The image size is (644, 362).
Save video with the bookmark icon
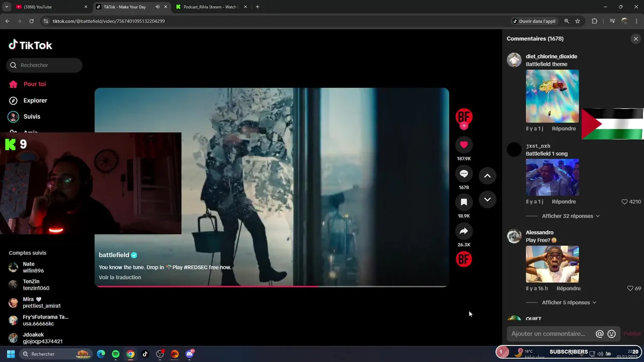tap(464, 202)
